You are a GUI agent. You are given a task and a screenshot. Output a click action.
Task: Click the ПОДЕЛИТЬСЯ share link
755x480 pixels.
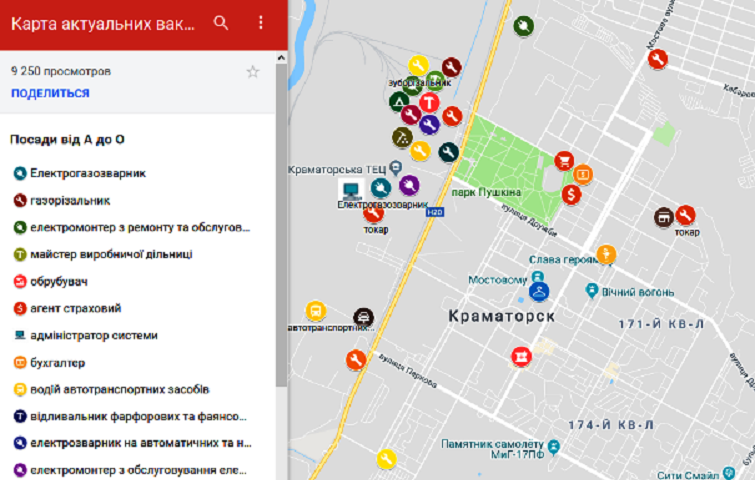tap(50, 93)
